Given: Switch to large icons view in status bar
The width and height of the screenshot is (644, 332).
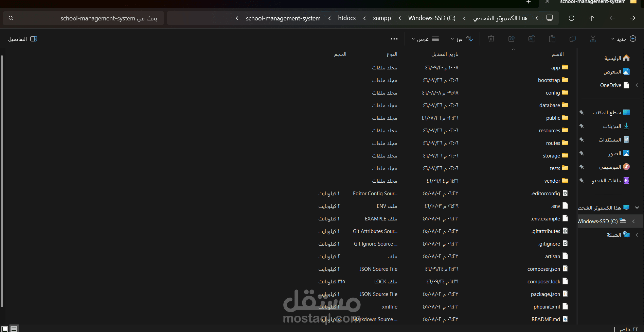Looking at the screenshot, I should (5, 329).
